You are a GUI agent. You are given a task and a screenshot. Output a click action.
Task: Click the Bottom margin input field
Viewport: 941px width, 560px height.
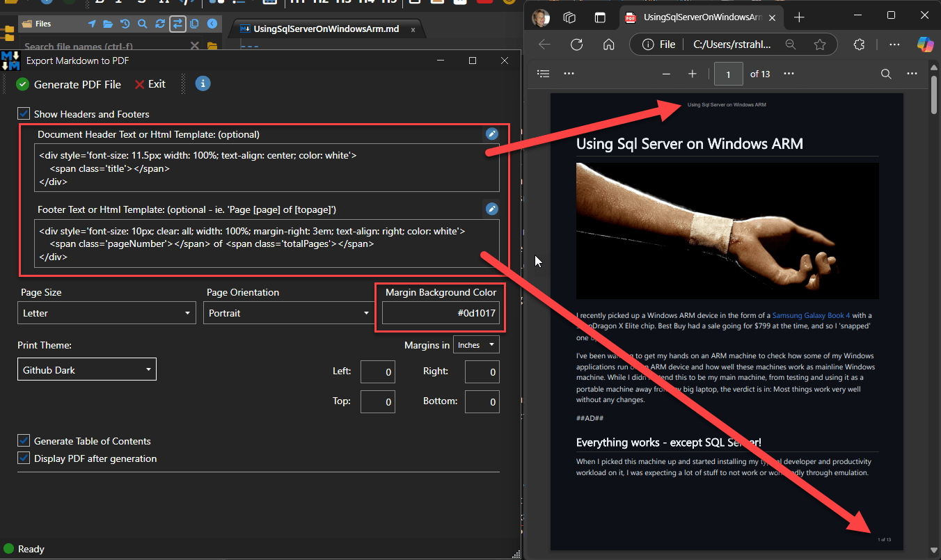[482, 401]
